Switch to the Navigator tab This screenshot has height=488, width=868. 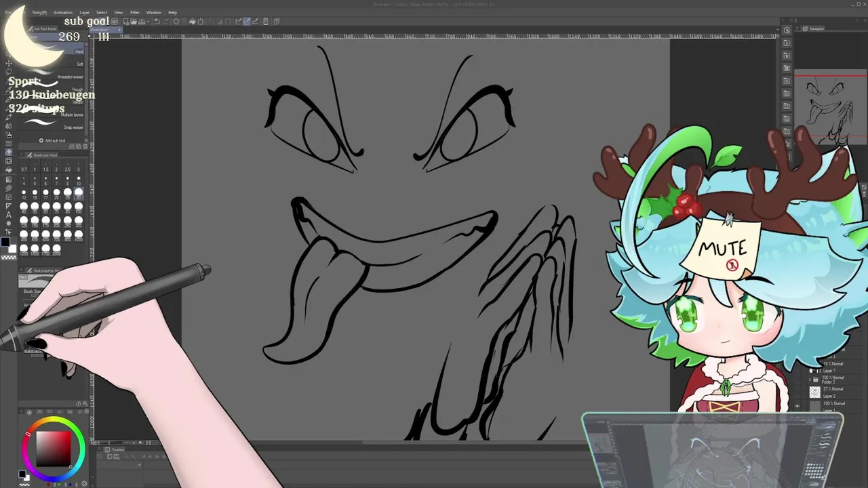tap(817, 28)
